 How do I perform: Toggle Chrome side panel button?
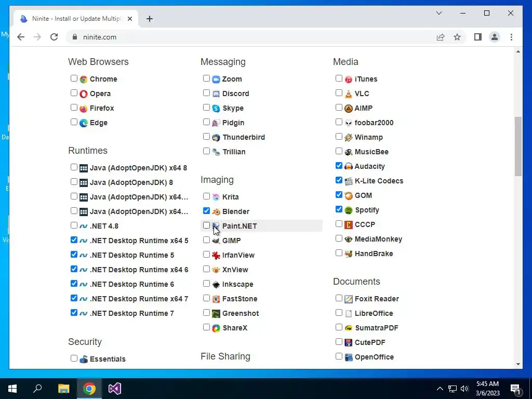[x=478, y=37]
